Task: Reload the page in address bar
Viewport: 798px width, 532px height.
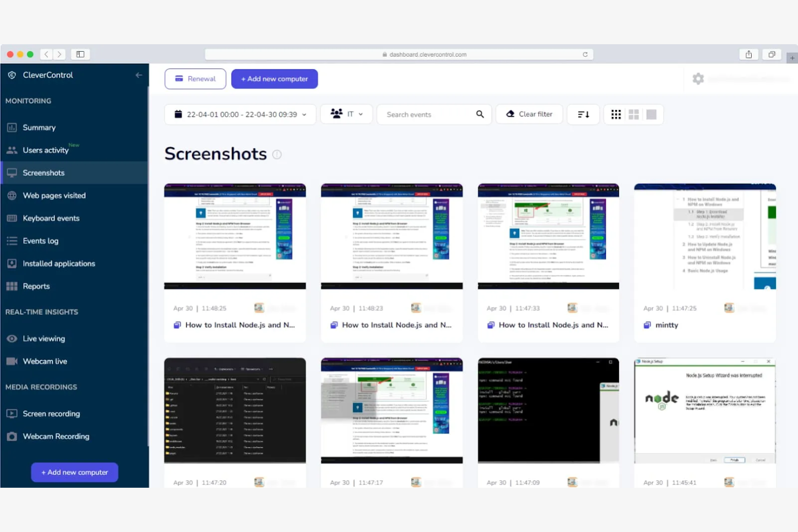Action: pyautogui.click(x=585, y=54)
